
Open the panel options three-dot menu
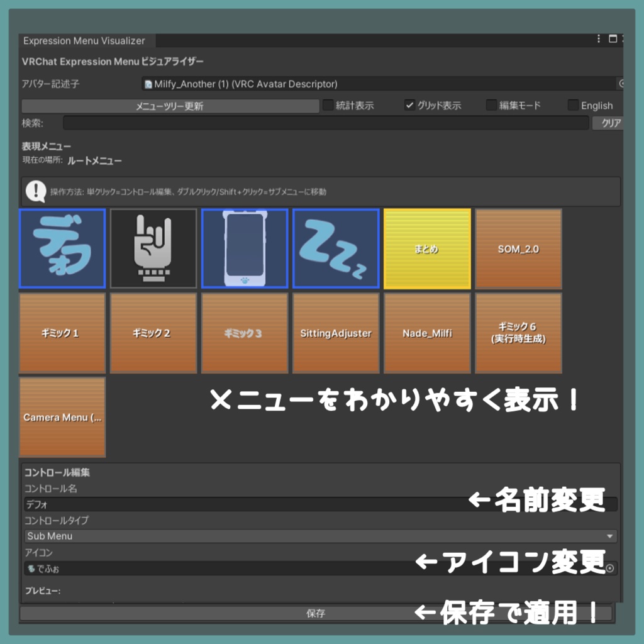tap(598, 39)
